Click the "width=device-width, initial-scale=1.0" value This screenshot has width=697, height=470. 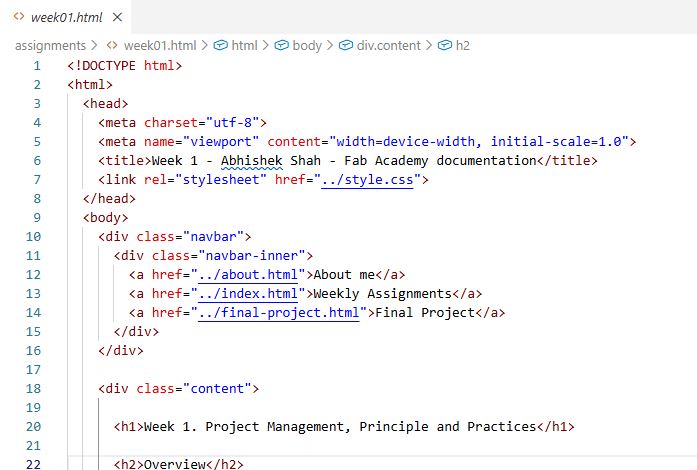(479, 142)
